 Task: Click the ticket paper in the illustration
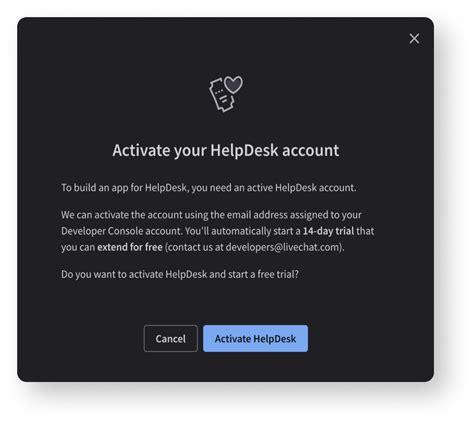pos(221,95)
